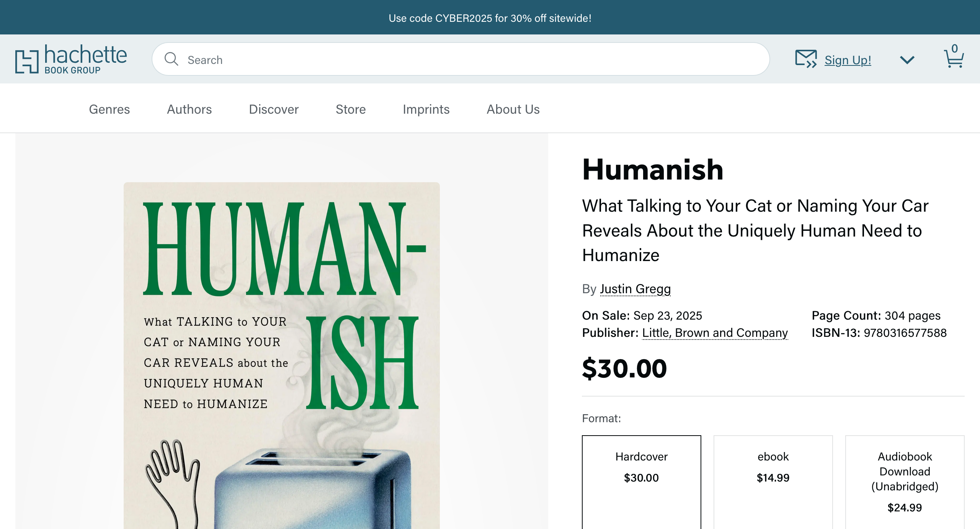Screen dimensions: 980x529
Task: Open the About Us menu
Action: point(513,109)
